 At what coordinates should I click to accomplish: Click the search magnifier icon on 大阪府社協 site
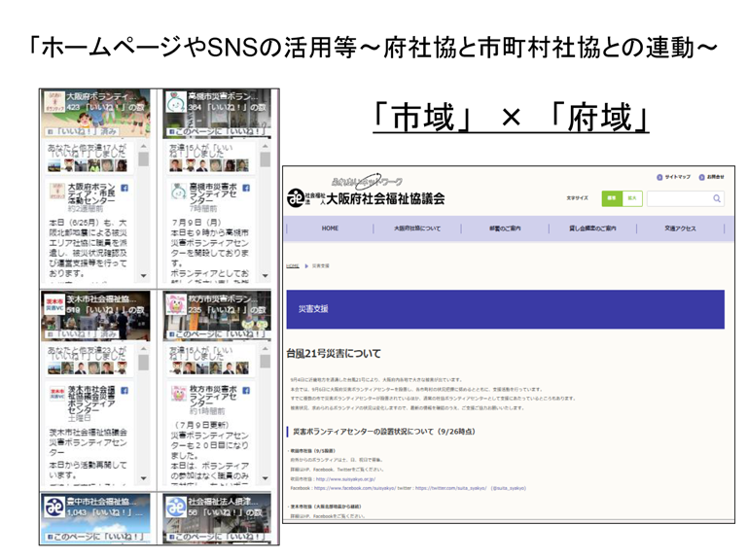point(717,198)
